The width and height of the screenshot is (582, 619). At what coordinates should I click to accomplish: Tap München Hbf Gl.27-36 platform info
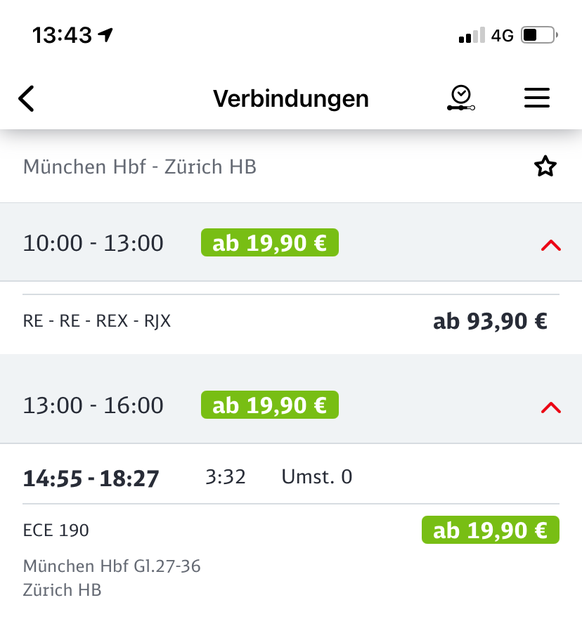(112, 566)
